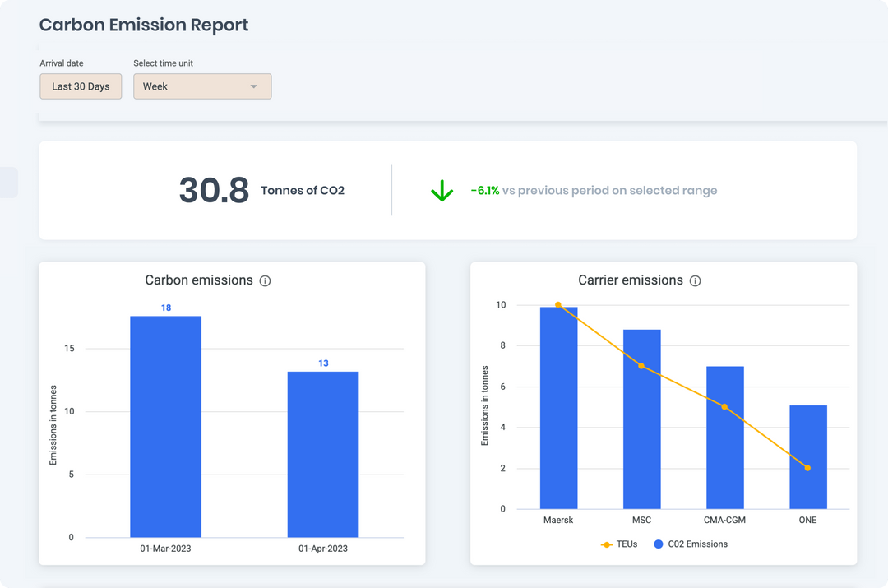
Task: Click the Carrier emissions y-axis title
Action: [x=485, y=405]
